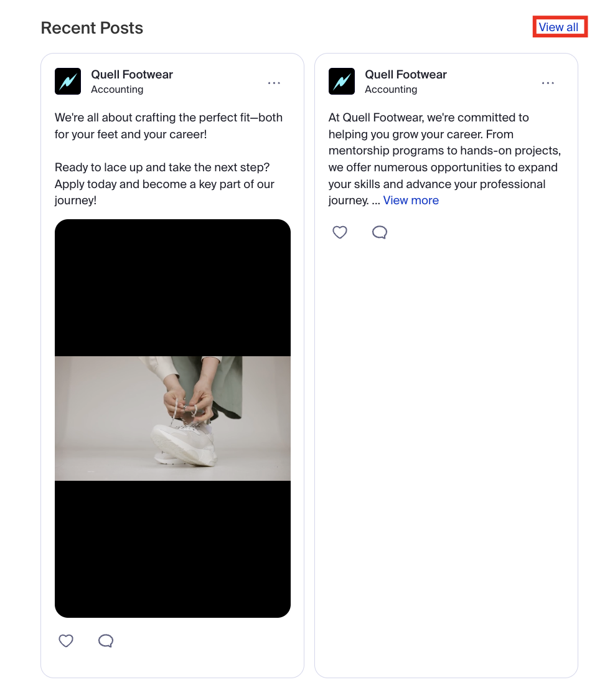Open Quell Footwear name on second post
Image resolution: width=615 pixels, height=700 pixels.
[406, 75]
